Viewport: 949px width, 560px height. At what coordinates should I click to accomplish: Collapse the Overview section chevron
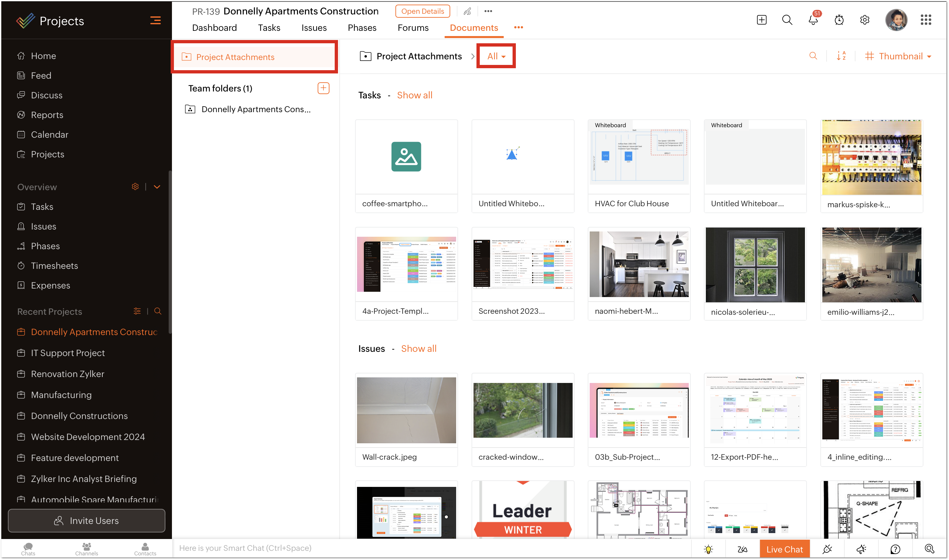point(157,187)
